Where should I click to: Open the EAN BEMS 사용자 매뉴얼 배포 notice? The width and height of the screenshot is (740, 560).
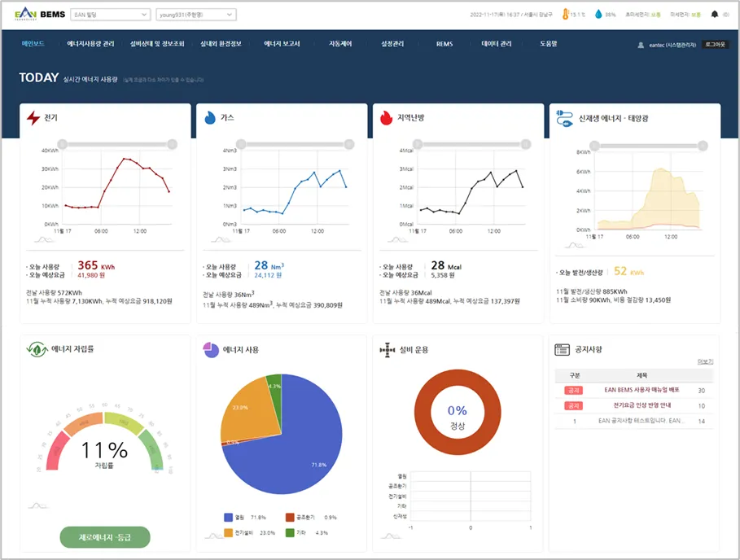[x=641, y=390]
